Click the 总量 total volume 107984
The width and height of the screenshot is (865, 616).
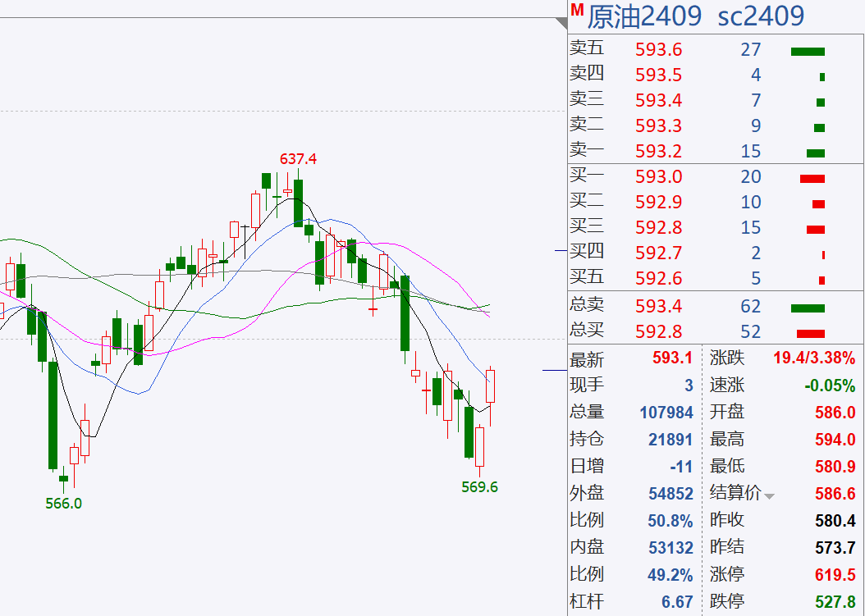pos(666,413)
